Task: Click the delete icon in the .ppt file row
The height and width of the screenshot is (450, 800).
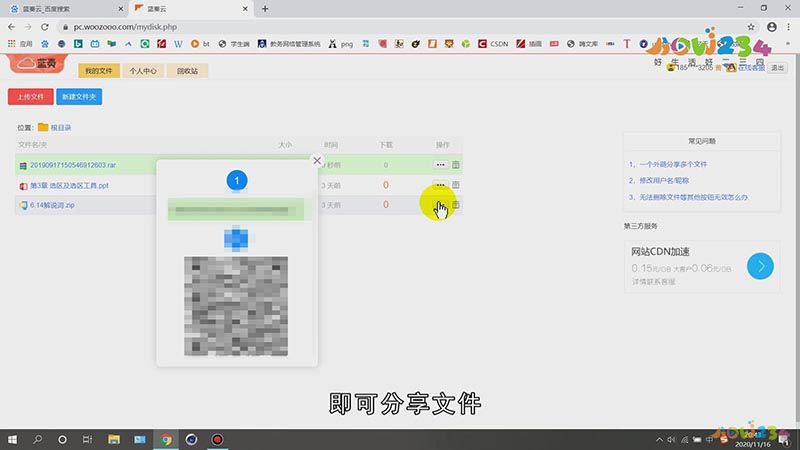Action: 456,185
